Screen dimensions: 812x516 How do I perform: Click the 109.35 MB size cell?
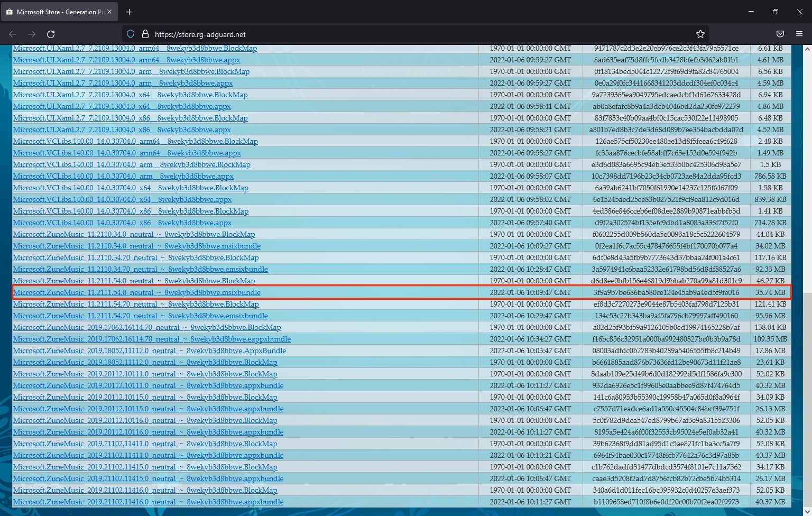pos(770,339)
